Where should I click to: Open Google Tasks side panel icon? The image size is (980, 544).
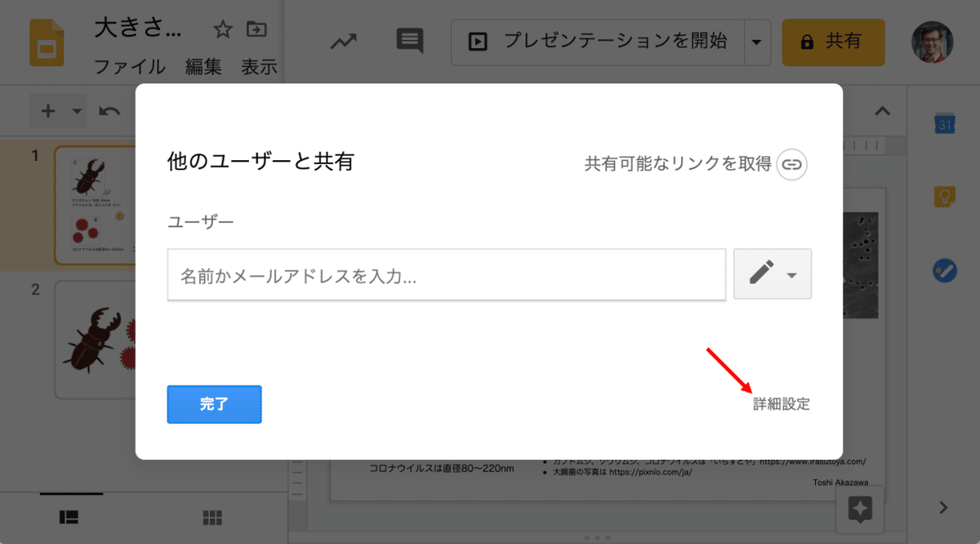click(x=945, y=270)
